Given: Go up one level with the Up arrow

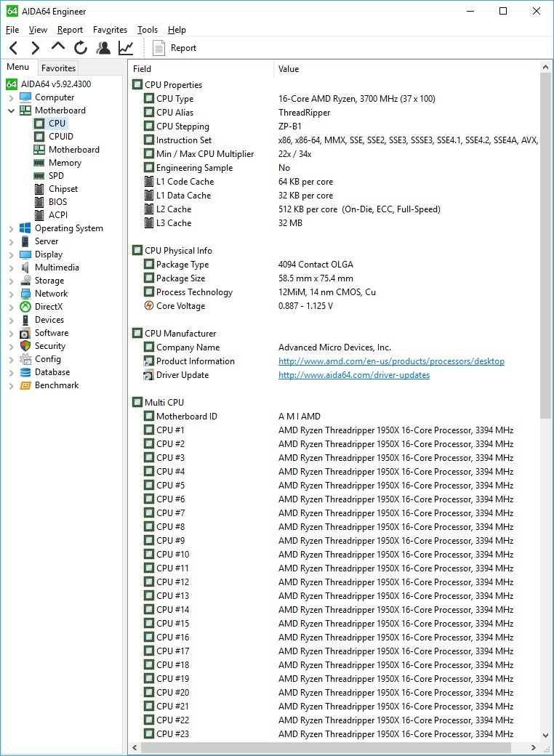Looking at the screenshot, I should [x=58, y=47].
